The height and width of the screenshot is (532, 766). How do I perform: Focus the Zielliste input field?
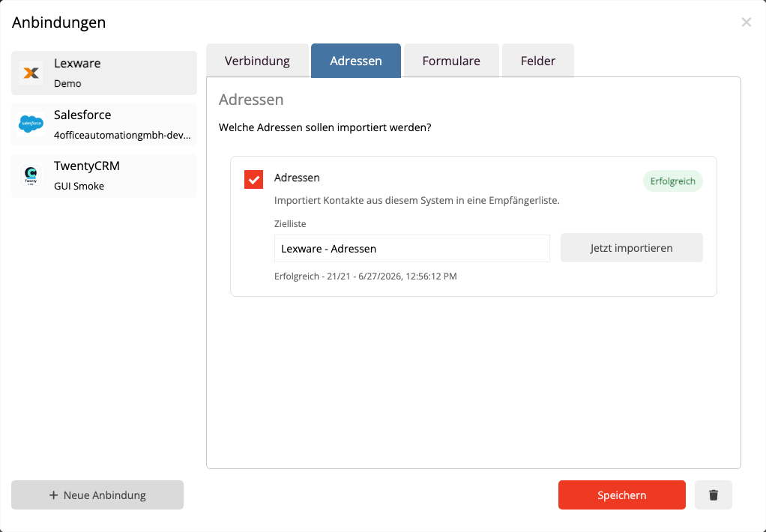[x=411, y=249]
